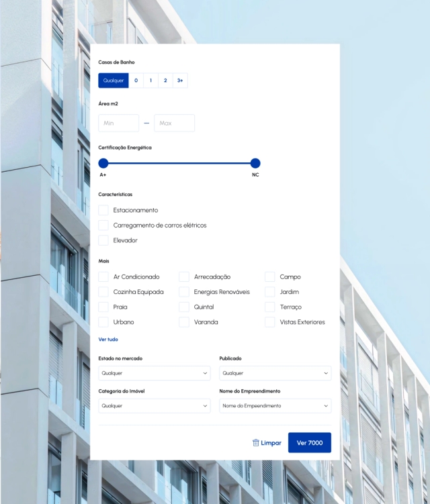
Task: Select 'Qualquer' for Casas de Banho
Action: pyautogui.click(x=114, y=81)
